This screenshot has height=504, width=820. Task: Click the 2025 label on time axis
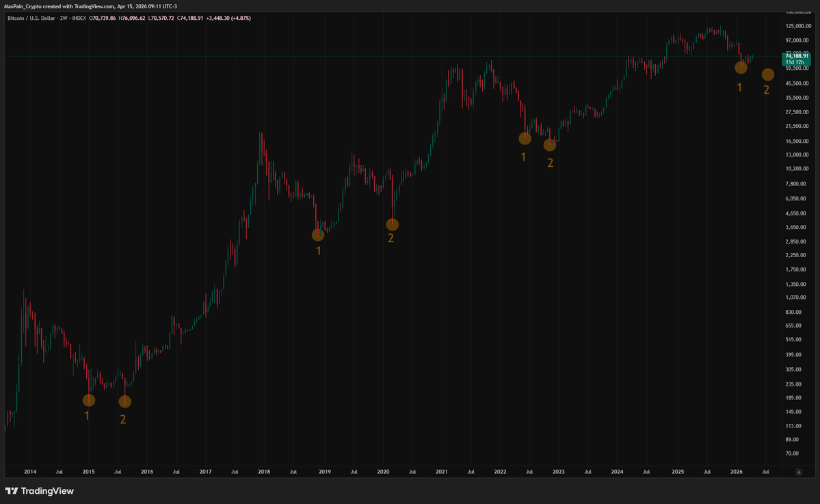pos(678,472)
